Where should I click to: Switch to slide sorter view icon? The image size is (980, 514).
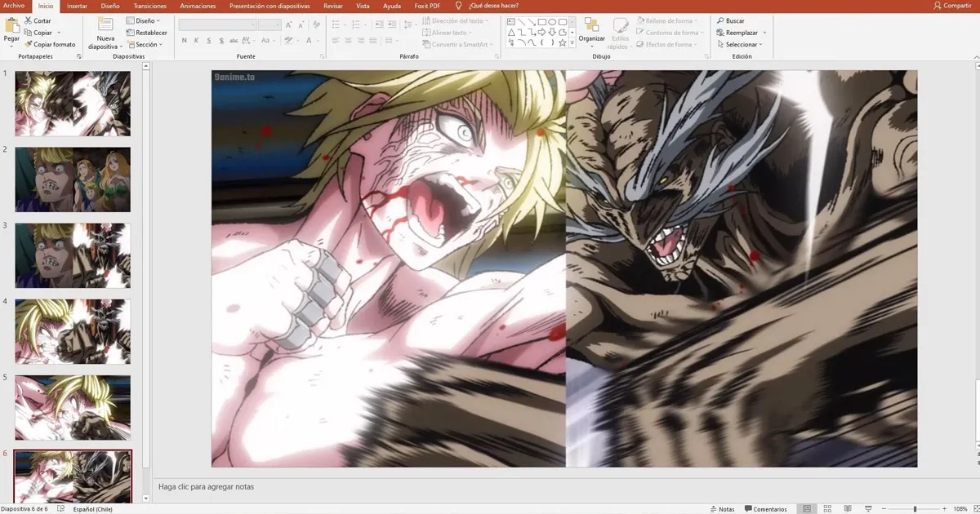coord(827,509)
